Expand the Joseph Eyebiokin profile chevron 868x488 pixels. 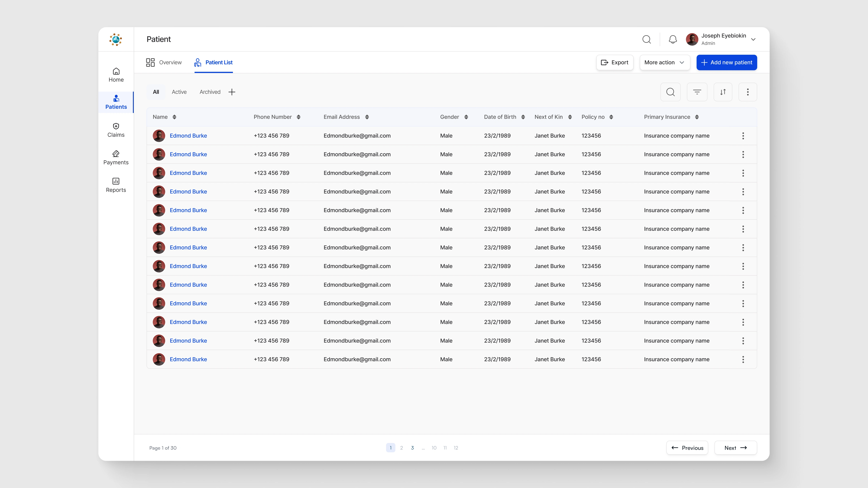(x=753, y=39)
